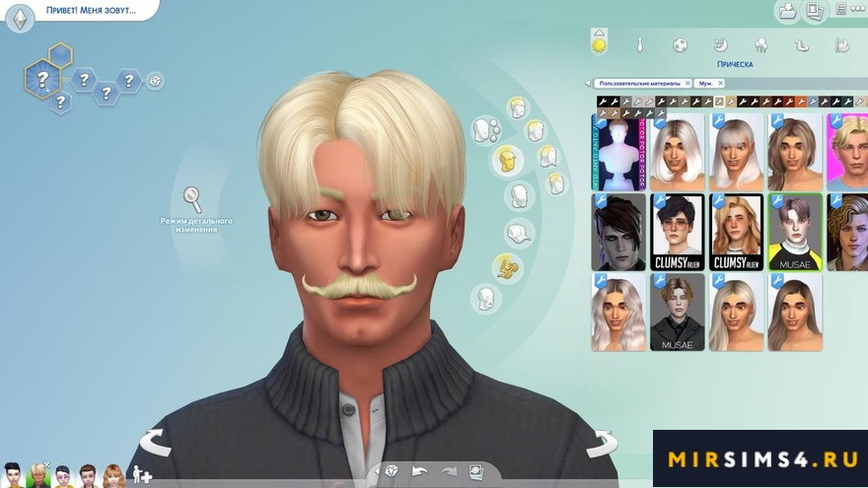
Task: Click the plumbob button in top-left corner
Action: (x=20, y=19)
